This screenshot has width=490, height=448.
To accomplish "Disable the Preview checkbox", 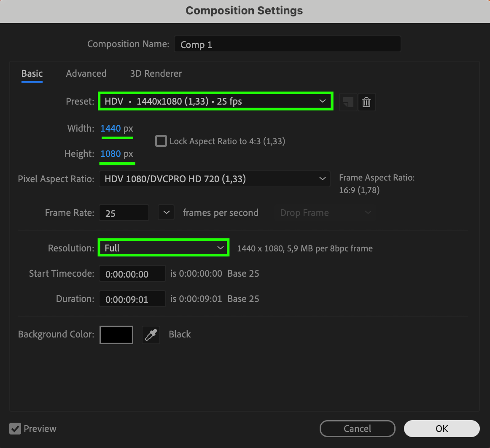I will pos(16,429).
